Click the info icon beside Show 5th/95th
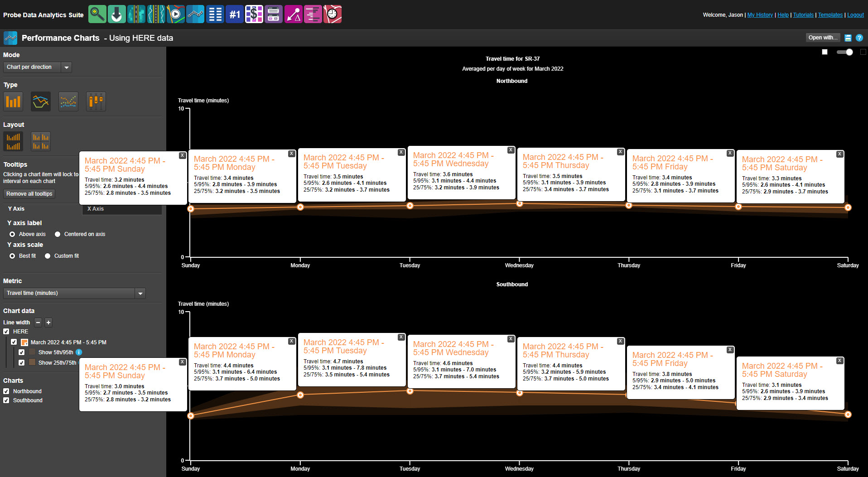This screenshot has width=868, height=477. point(79,352)
